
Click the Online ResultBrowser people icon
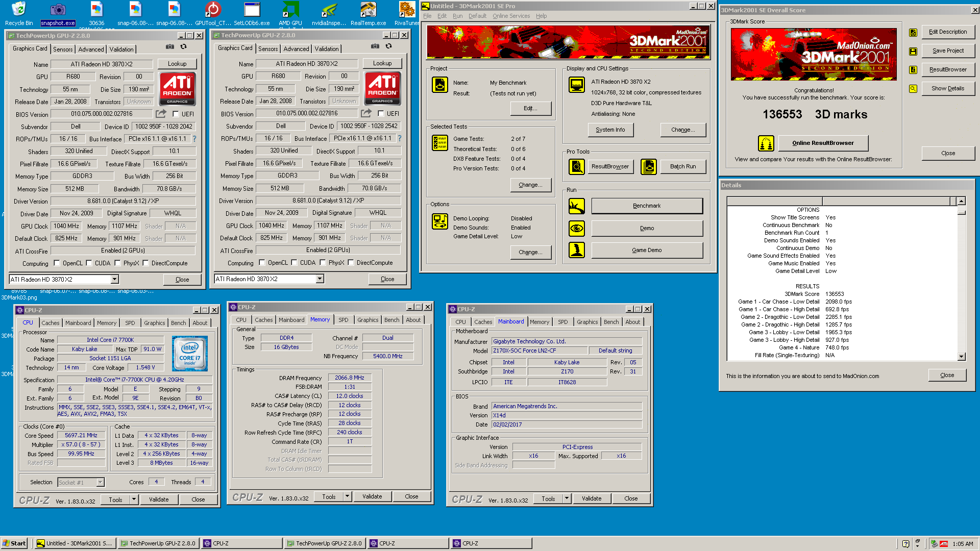coord(766,143)
